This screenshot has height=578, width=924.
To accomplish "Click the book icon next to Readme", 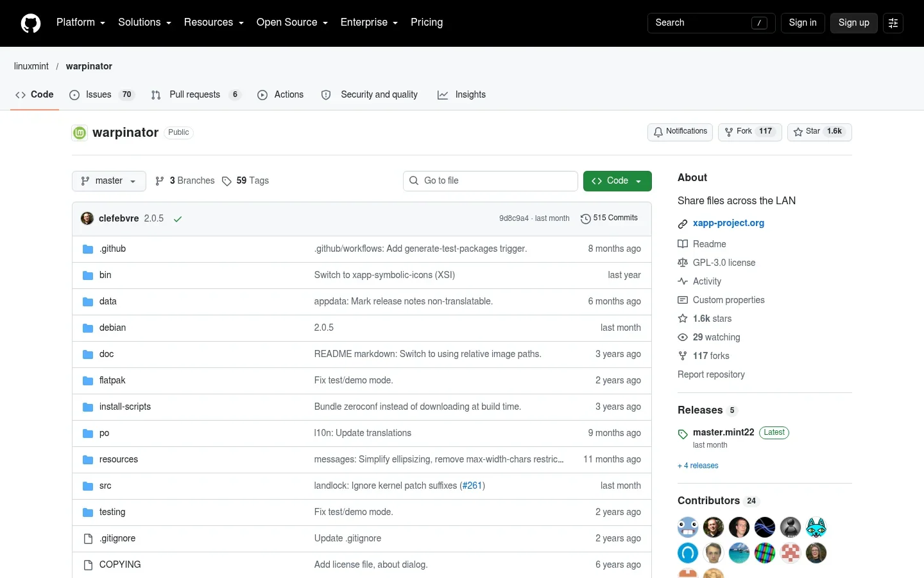I will [x=683, y=244].
